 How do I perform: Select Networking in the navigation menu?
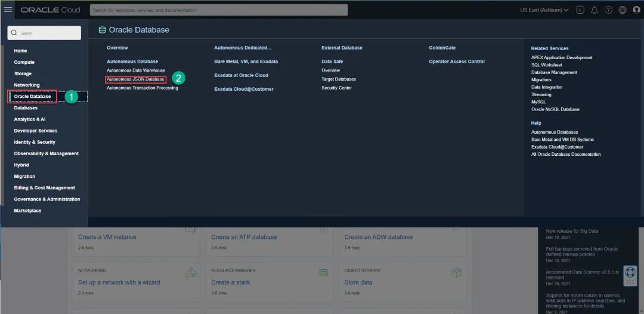[27, 85]
